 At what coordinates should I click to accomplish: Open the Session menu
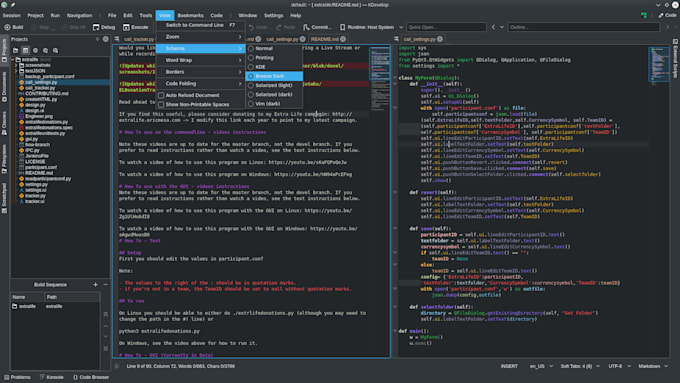click(12, 15)
